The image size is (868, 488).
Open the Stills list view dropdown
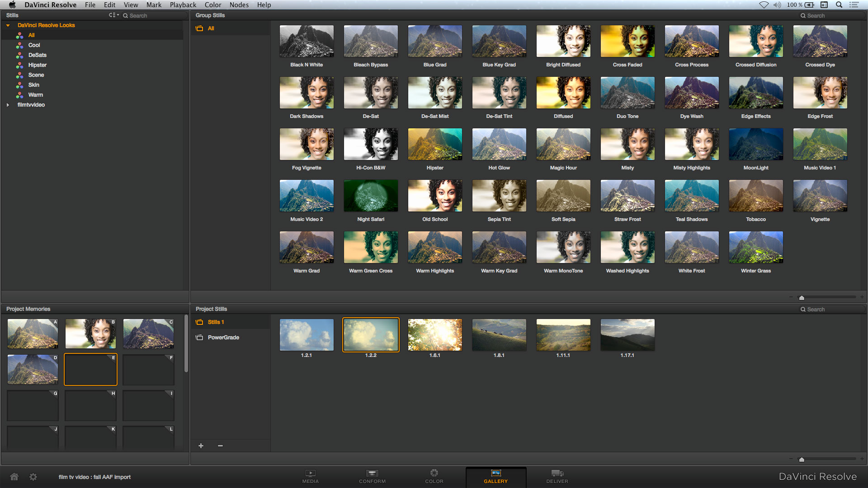(113, 15)
